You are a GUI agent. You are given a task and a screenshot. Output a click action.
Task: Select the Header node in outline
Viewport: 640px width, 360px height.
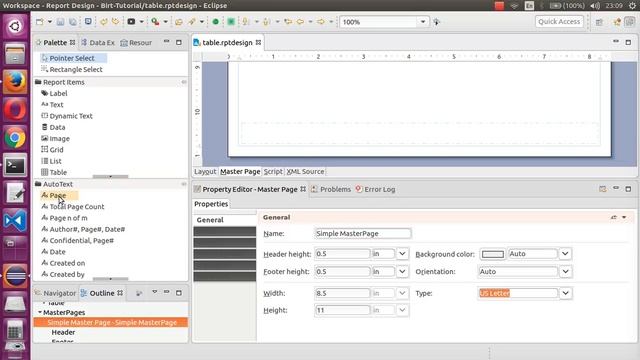(x=63, y=332)
